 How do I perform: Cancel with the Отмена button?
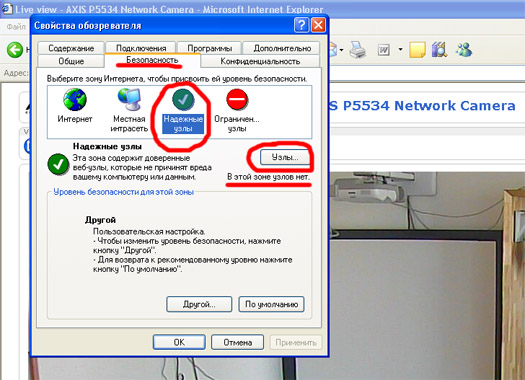pos(237,342)
